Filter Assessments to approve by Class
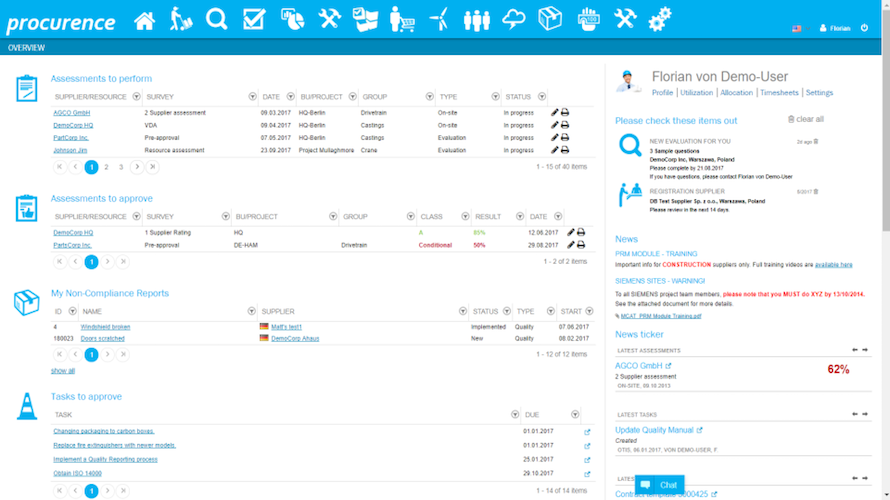Image resolution: width=890 pixels, height=500 pixels. 465,216
